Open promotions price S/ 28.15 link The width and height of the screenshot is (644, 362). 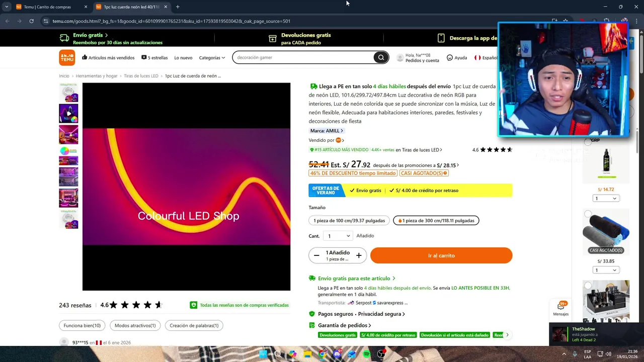coord(447,165)
